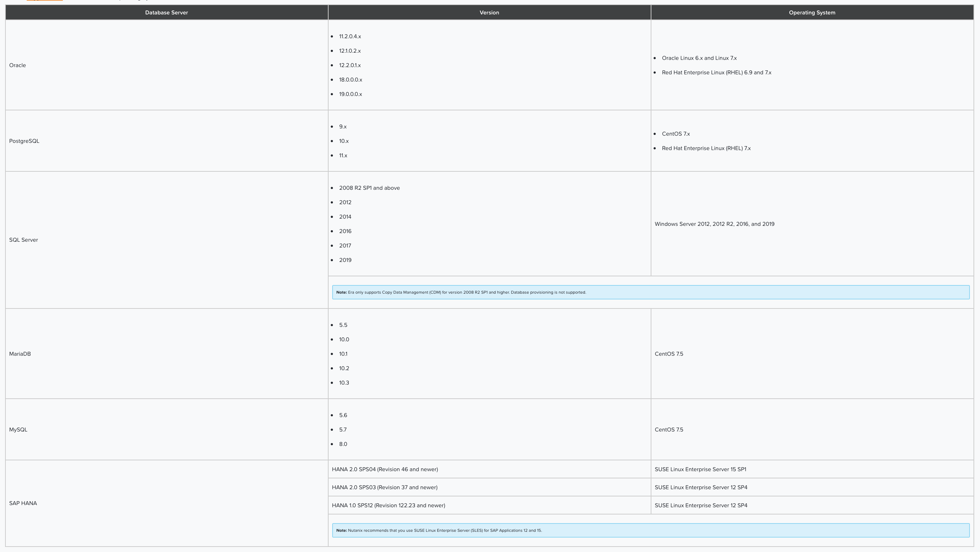The height and width of the screenshot is (552, 980).
Task: Click Oracle version 18.0.0.0.x
Action: point(350,80)
